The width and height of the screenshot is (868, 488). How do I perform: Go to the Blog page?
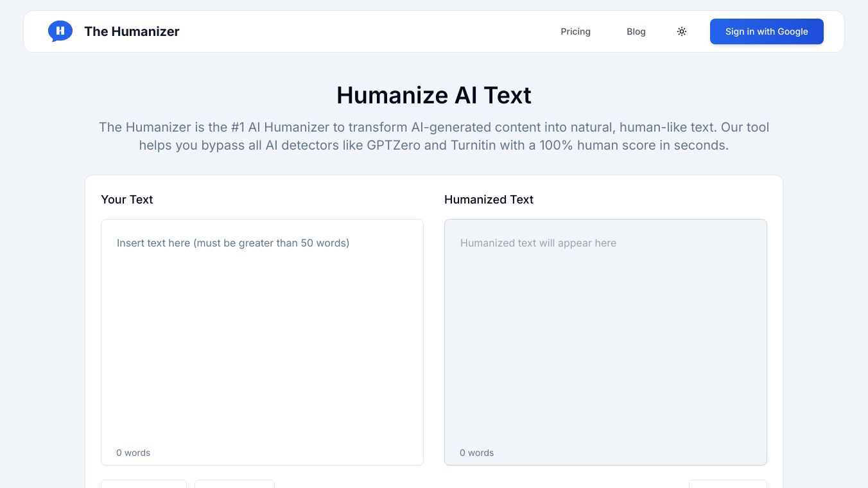click(x=636, y=31)
